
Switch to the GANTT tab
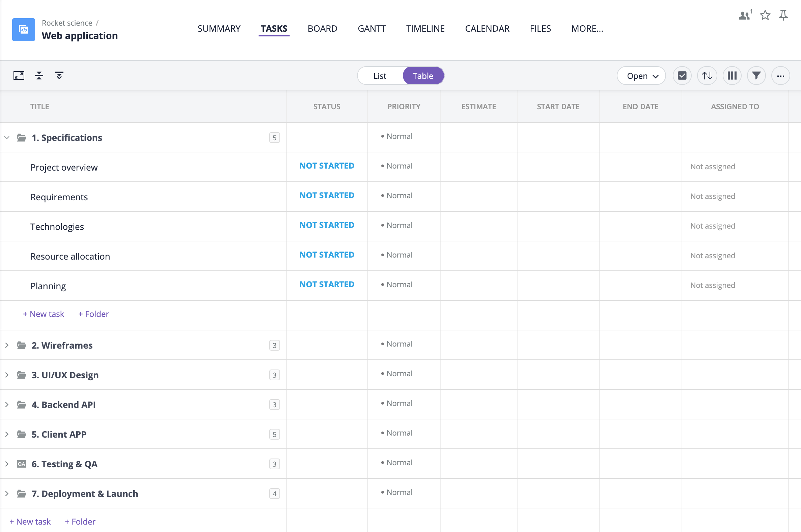click(x=371, y=29)
